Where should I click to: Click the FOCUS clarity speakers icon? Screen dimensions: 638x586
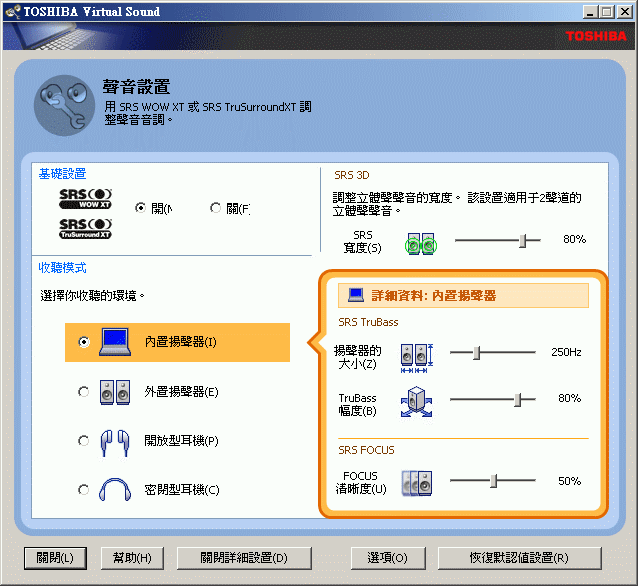(417, 483)
